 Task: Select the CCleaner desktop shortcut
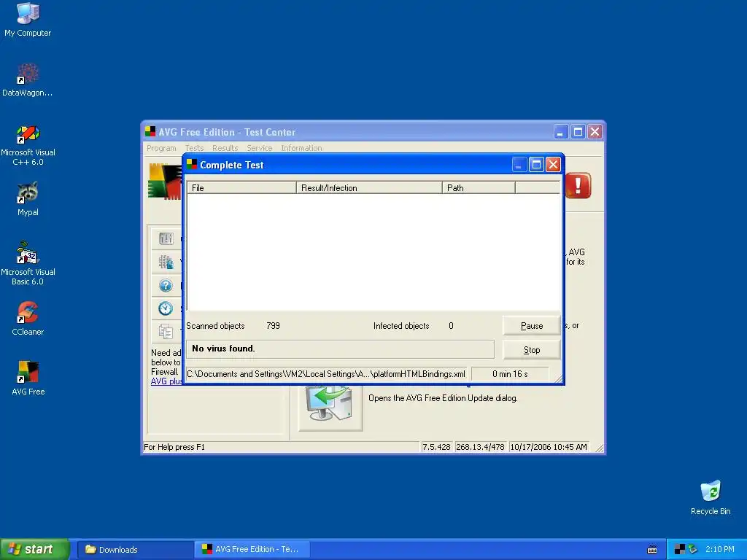point(28,319)
